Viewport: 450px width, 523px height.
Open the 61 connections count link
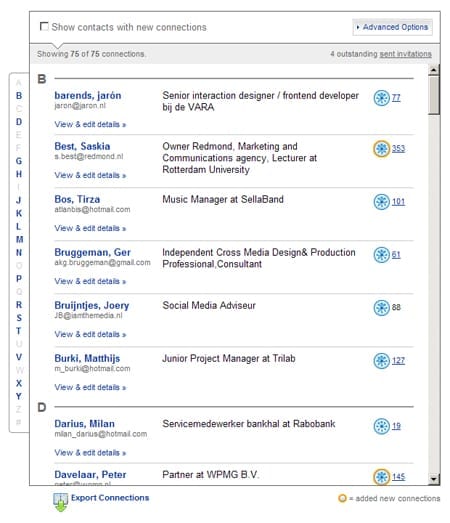396,255
